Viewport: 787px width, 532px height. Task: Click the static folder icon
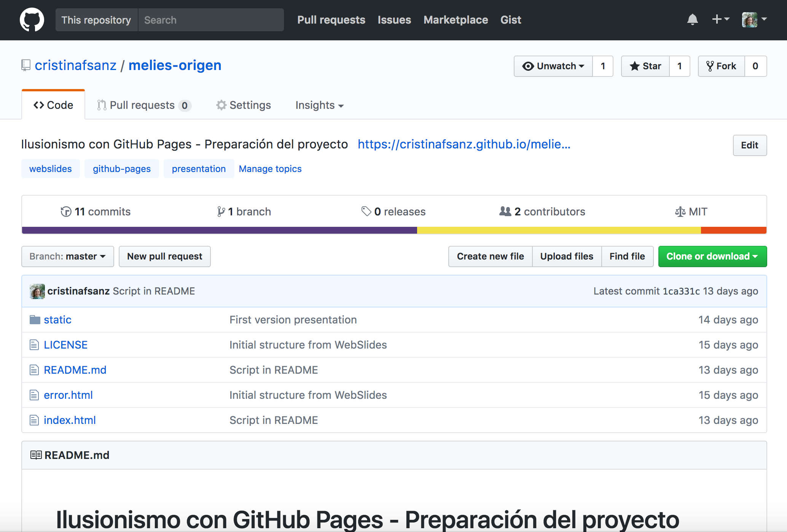coord(35,320)
